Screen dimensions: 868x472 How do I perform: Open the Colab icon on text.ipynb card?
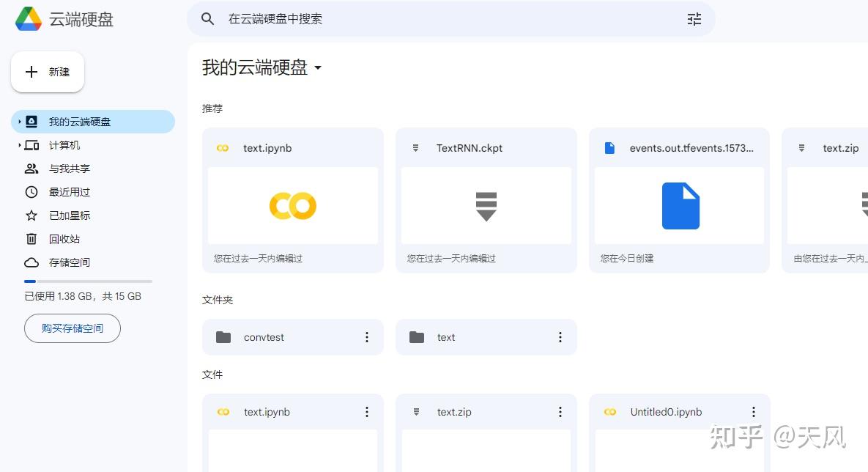tap(223, 147)
